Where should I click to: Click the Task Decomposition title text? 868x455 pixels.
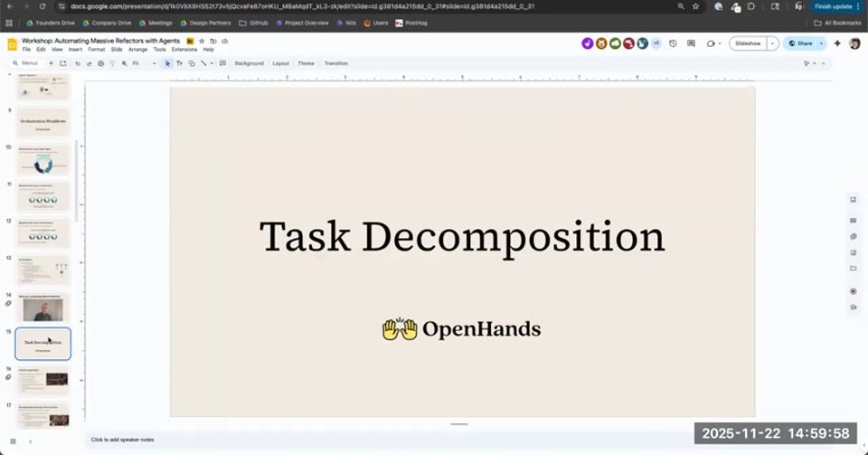tap(462, 237)
